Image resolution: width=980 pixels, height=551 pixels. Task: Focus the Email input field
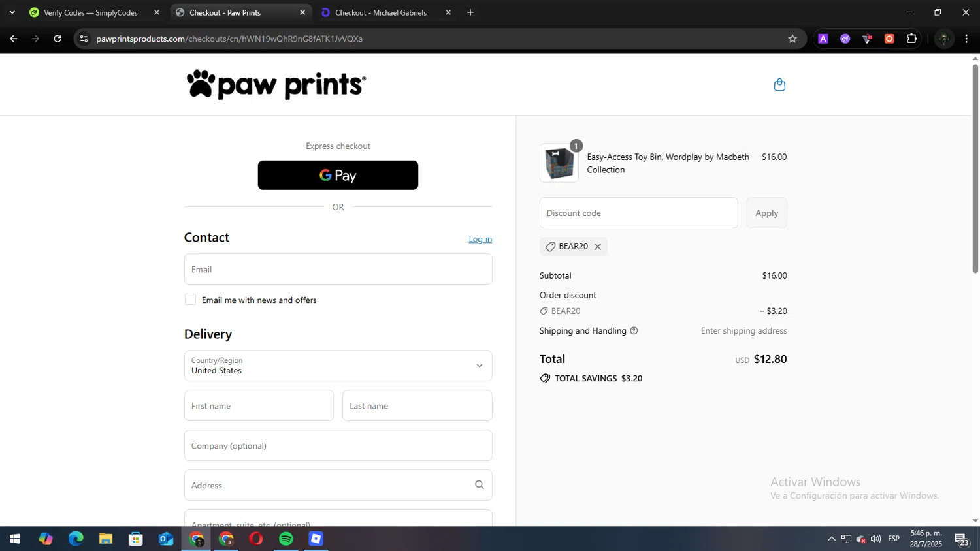click(x=338, y=269)
